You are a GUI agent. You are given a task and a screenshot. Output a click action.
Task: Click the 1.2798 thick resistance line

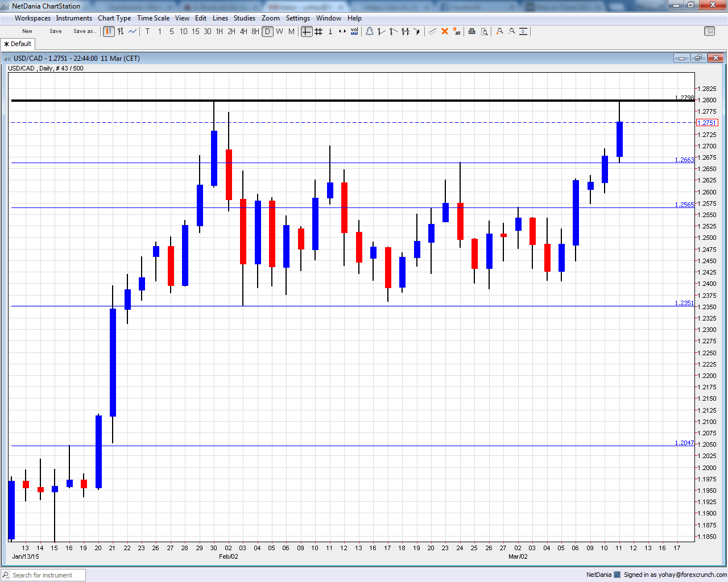coord(353,101)
